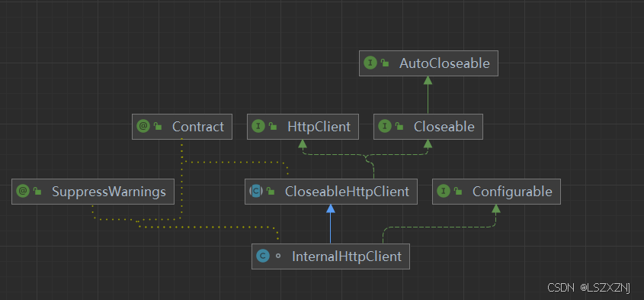Image resolution: width=644 pixels, height=300 pixels.
Task: Select the SuppressWarnings annotation label
Action: (109, 192)
